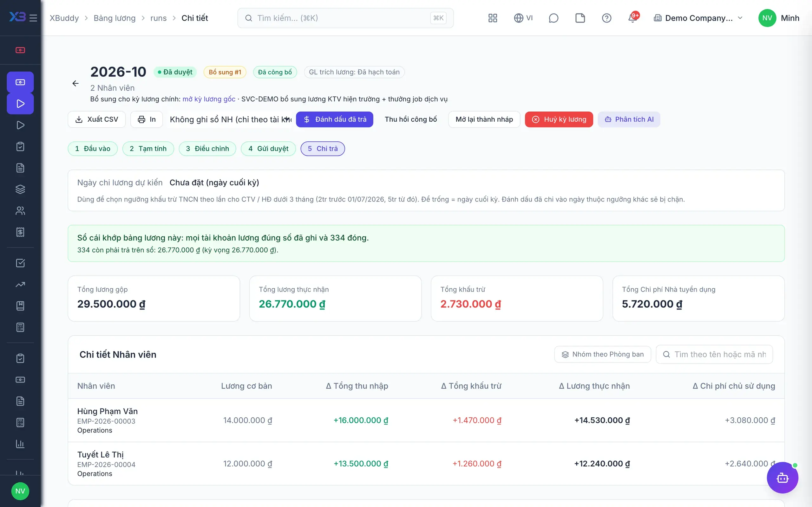The height and width of the screenshot is (507, 812).
Task: Open the AI assistant robot button
Action: [x=782, y=478]
